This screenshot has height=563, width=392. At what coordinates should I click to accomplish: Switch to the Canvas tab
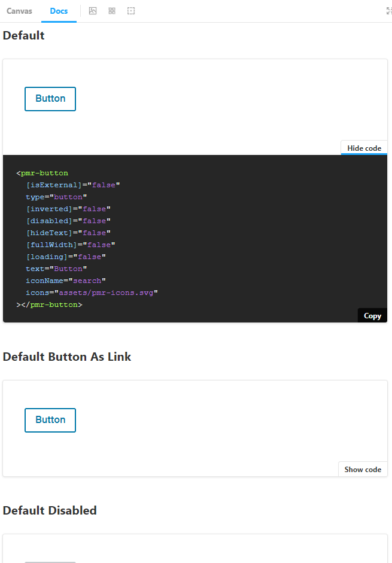point(19,11)
